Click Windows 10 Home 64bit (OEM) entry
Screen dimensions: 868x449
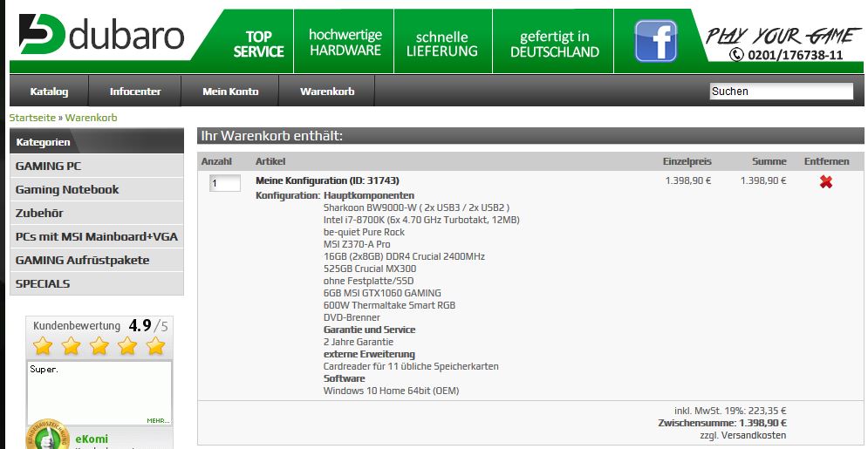coord(391,391)
